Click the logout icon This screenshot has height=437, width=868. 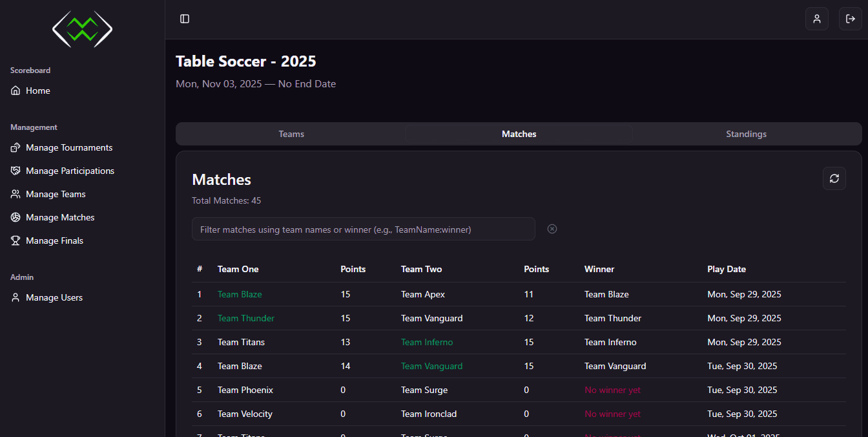pos(850,19)
